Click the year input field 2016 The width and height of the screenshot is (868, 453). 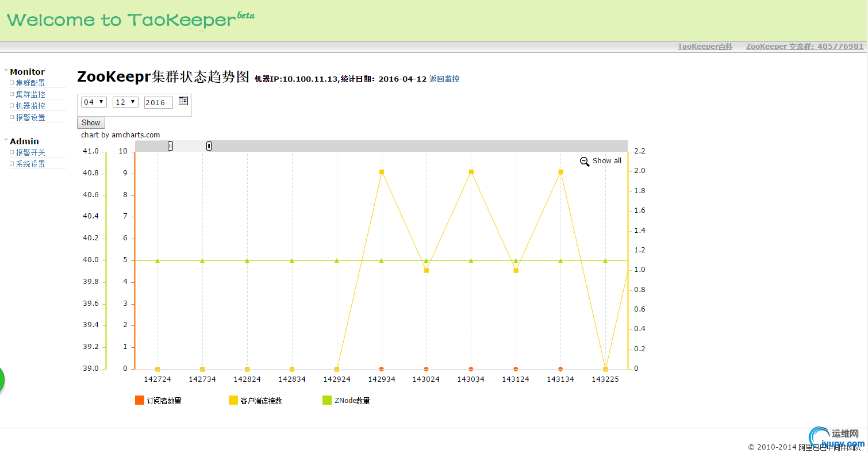tap(159, 102)
